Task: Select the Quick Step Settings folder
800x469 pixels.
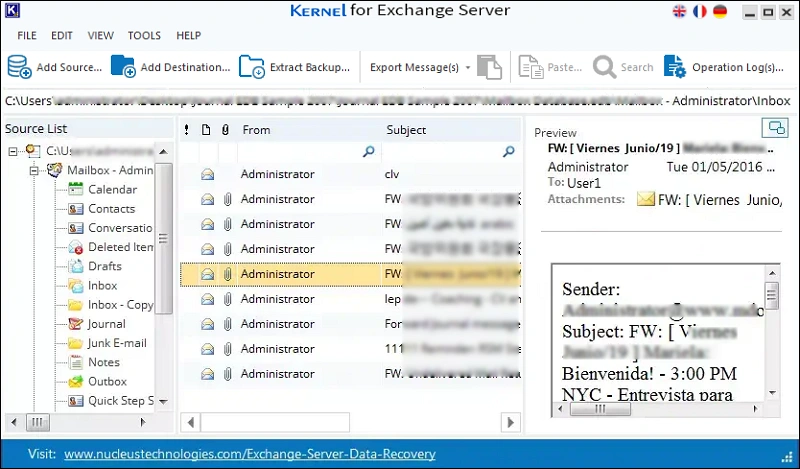Action: (120, 401)
